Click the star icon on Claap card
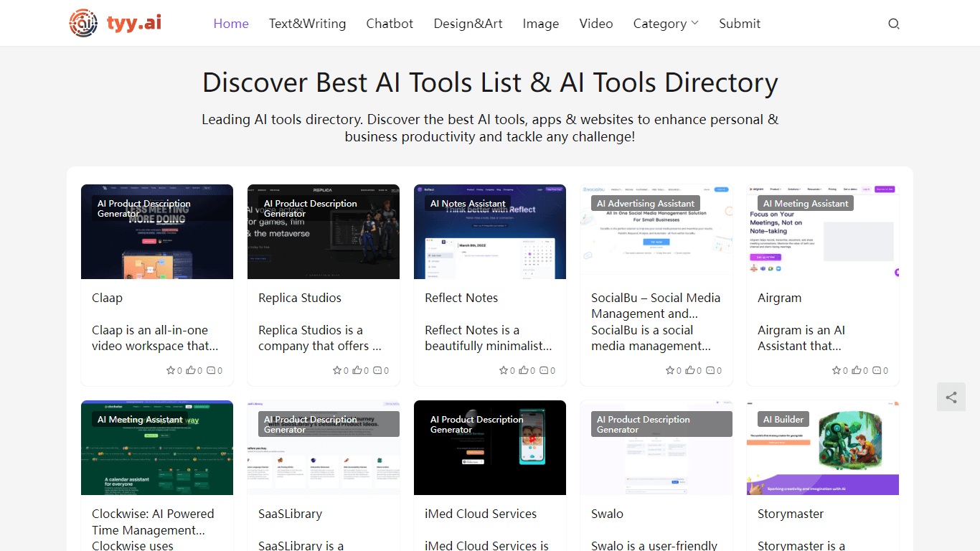 pyautogui.click(x=171, y=371)
